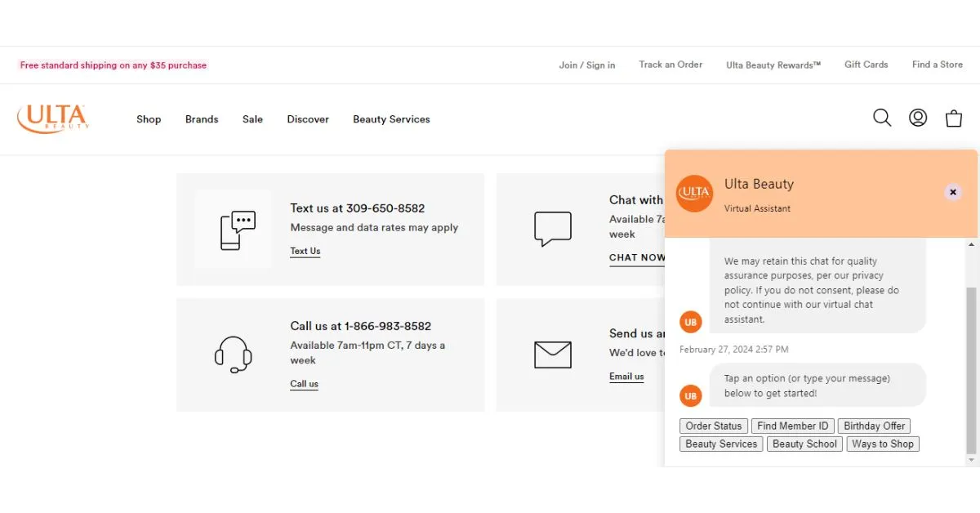Click the Text Us link
Screen dimensions: 980x513
305,252
